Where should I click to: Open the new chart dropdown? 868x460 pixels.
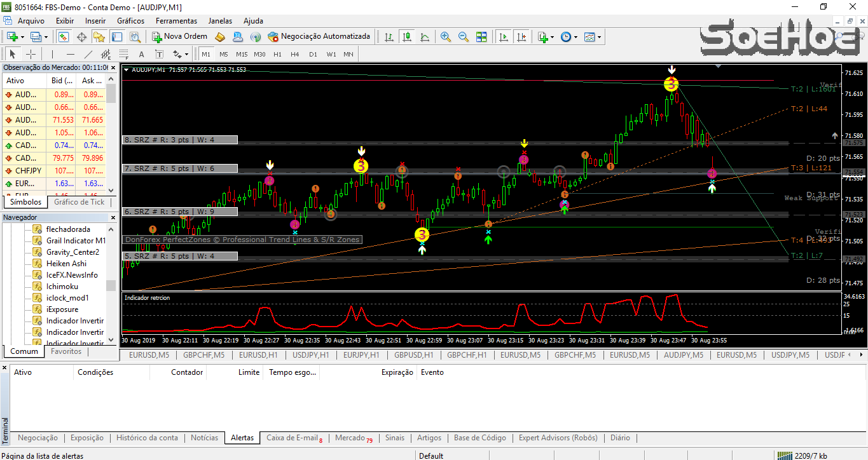pos(21,36)
